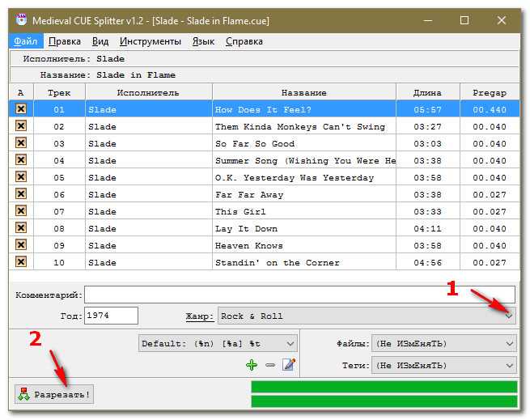Uncheck track 07 This Girl checkbox
The height and width of the screenshot is (420, 530).
pos(21,210)
